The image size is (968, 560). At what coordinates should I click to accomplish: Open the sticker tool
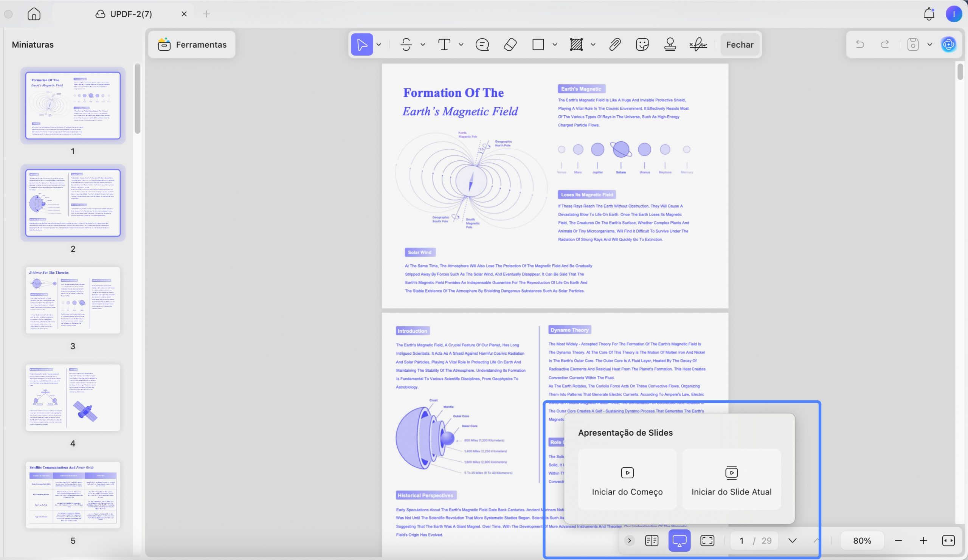(x=642, y=45)
